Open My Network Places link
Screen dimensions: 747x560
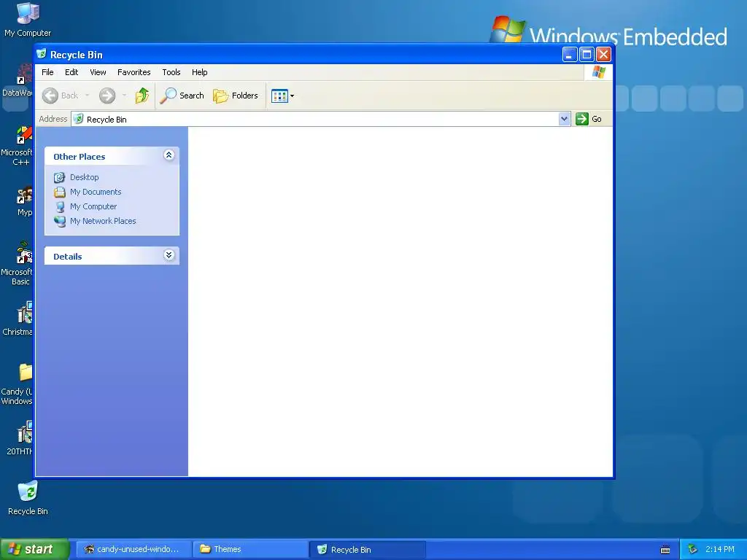pyautogui.click(x=103, y=221)
